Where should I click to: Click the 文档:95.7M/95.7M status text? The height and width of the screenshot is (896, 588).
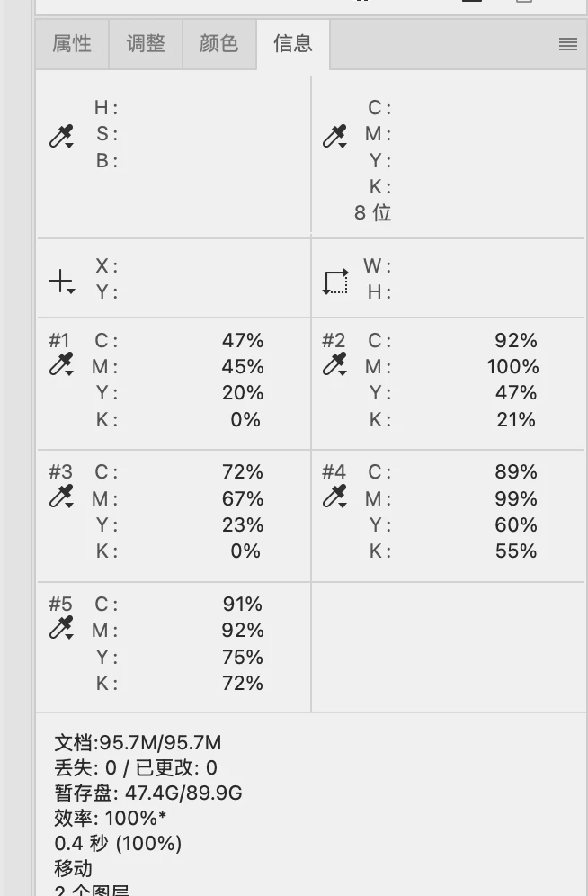click(138, 743)
